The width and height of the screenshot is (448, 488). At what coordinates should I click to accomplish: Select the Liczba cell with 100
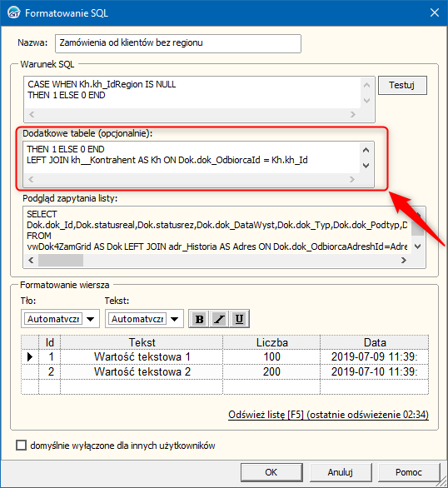(x=271, y=356)
